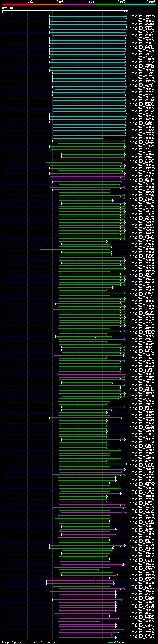Image resolution: width=158 pixels, height=644 pixels.
Task: Select the UniRef100_Q7QFK8 label
Action: click(142, 619)
